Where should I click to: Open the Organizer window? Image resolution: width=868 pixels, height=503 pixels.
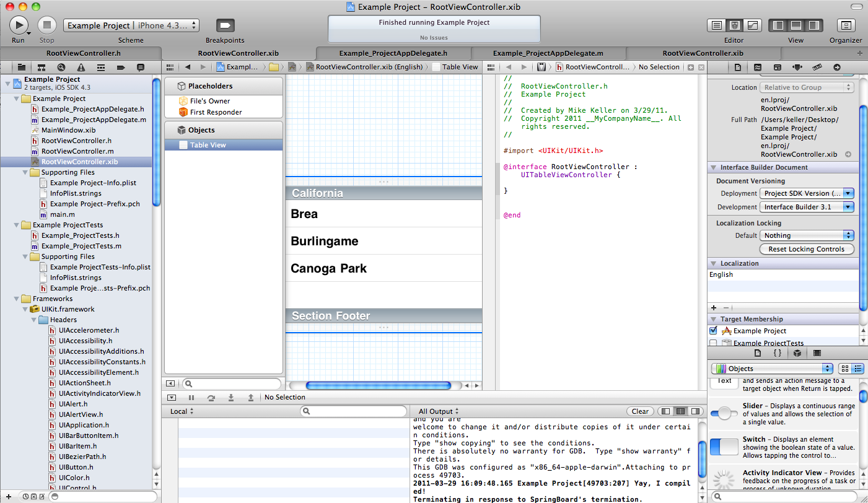(846, 25)
